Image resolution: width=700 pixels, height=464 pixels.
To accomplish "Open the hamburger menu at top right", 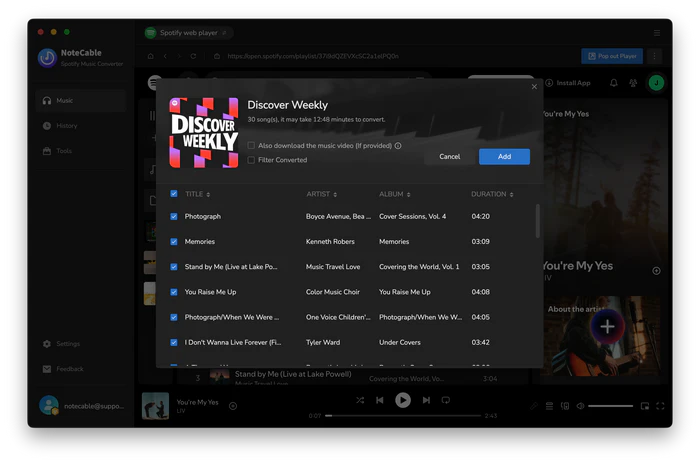I will (x=657, y=33).
